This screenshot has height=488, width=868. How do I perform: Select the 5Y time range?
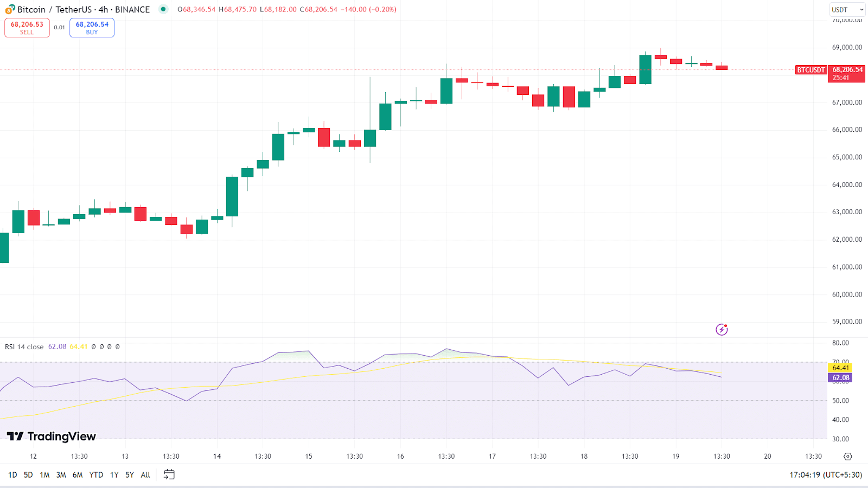130,474
